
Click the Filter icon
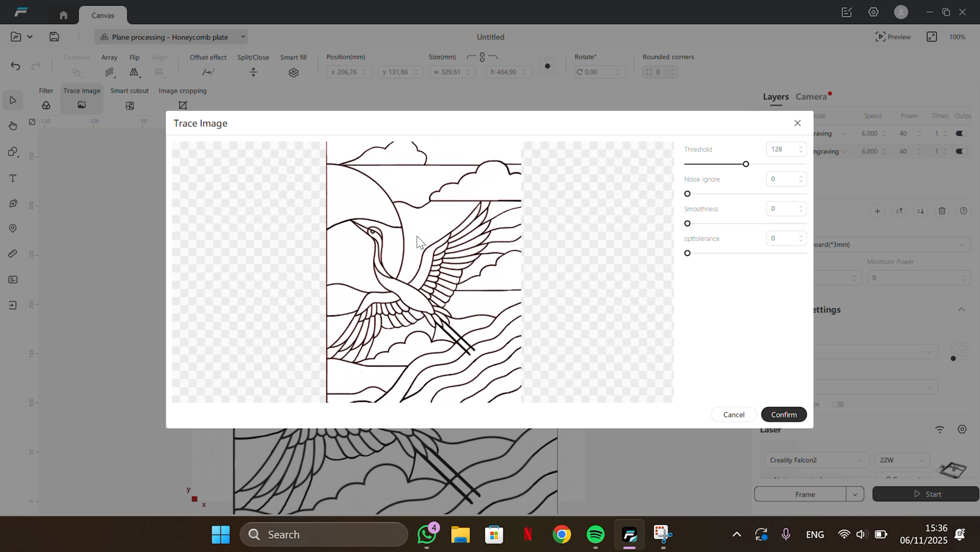[46, 105]
